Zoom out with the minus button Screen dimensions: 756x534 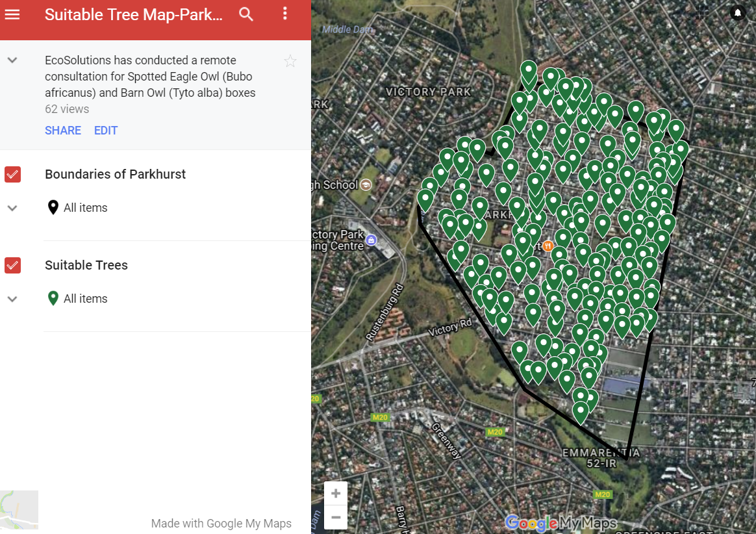point(336,517)
